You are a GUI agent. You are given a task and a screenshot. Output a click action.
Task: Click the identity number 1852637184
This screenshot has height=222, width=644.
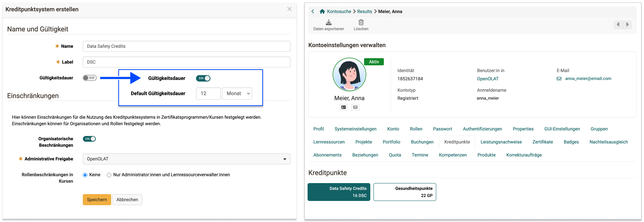pos(410,79)
